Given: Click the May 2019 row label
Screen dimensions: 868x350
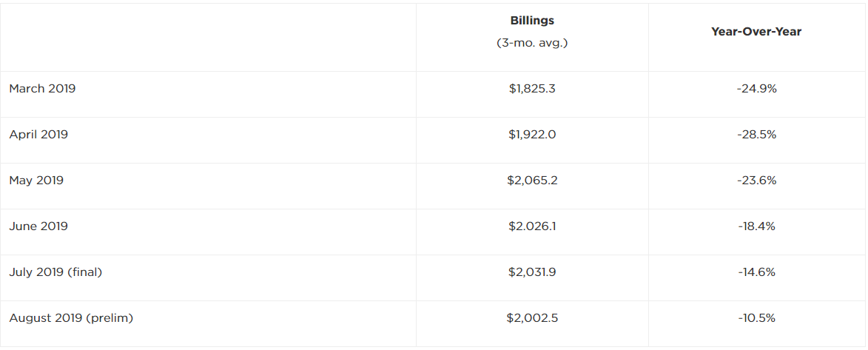Looking at the screenshot, I should click(x=36, y=181).
